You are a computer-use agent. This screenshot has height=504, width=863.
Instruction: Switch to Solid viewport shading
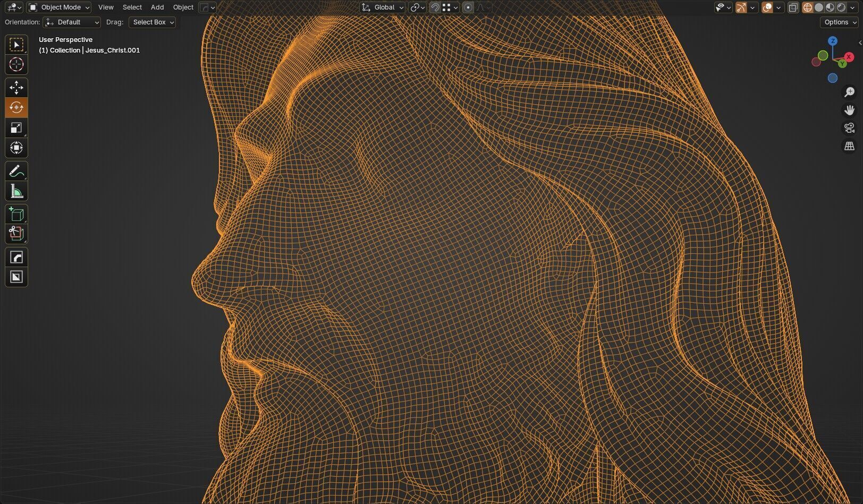pos(819,7)
